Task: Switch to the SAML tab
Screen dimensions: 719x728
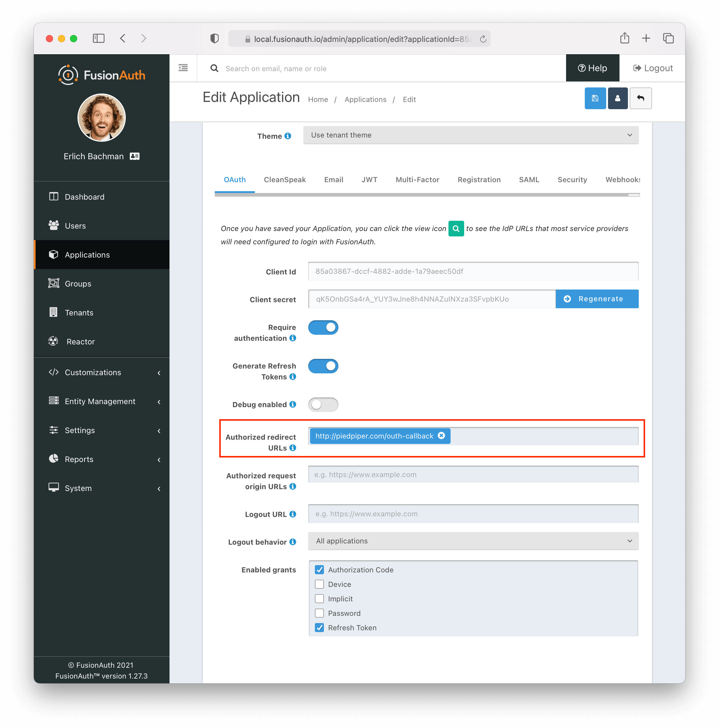Action: point(529,179)
